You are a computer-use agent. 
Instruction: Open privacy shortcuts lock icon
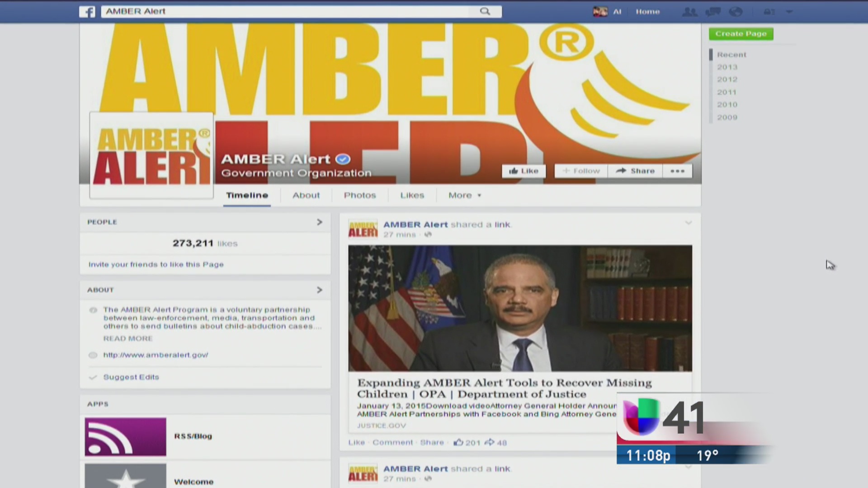[x=769, y=12]
